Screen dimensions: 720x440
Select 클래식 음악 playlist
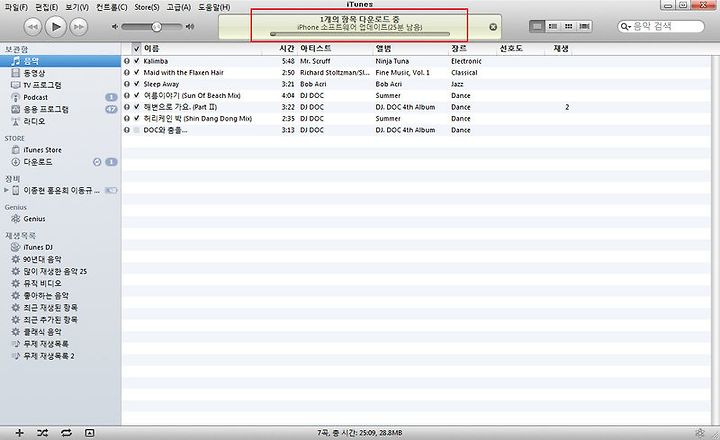pos(60,332)
